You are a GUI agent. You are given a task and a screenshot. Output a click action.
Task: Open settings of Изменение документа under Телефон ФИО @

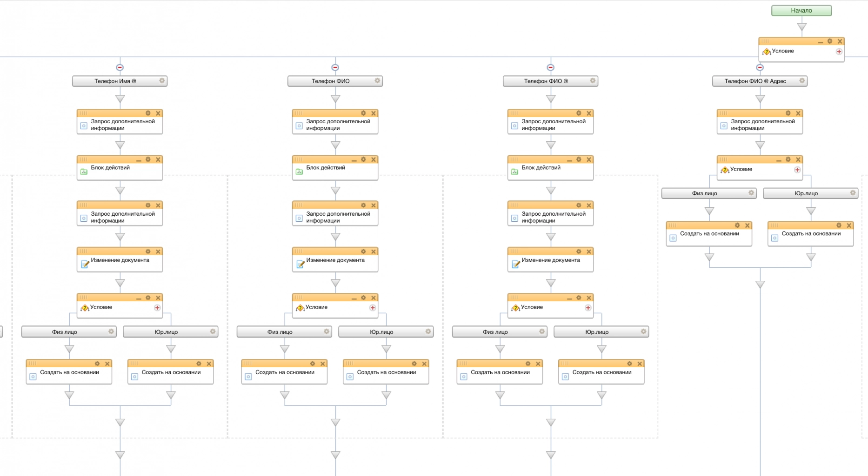(x=579, y=251)
